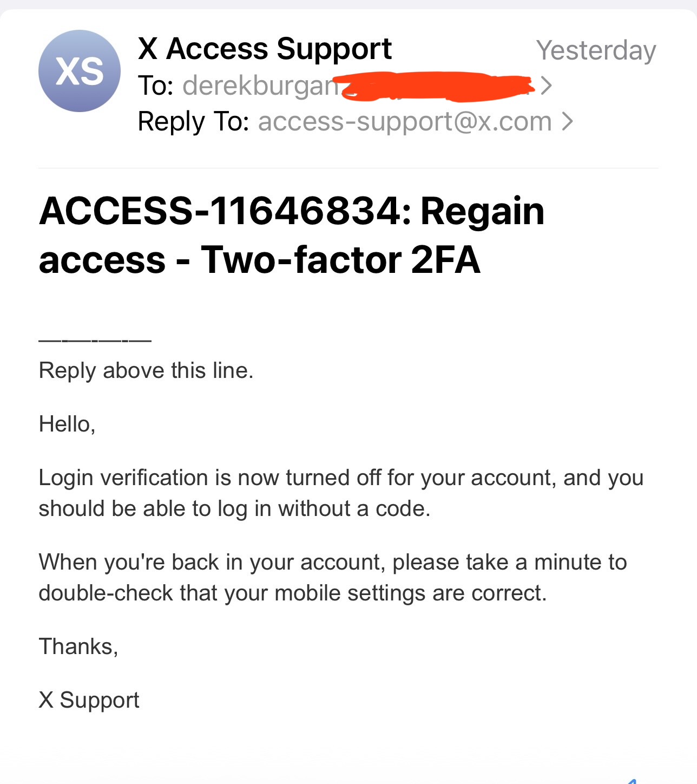Click the "Hello," greeting line
Image resolution: width=697 pixels, height=784 pixels.
coord(67,424)
